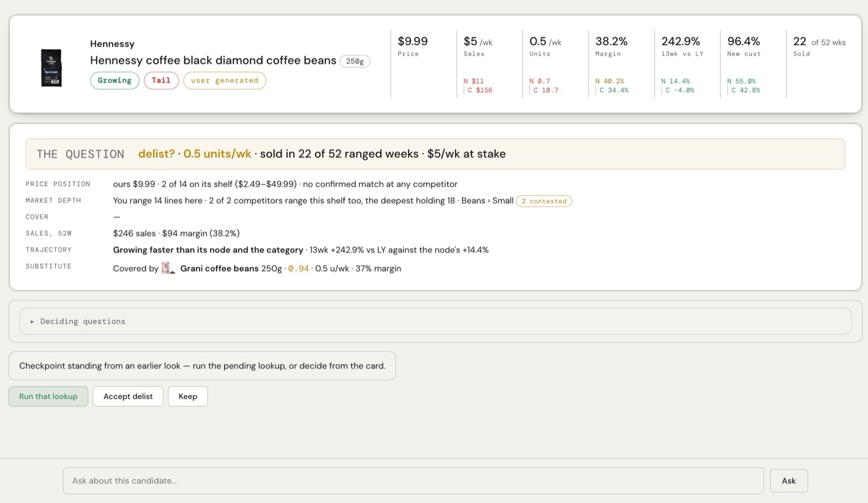The width and height of the screenshot is (868, 503).
Task: Click the N 55.0% node new-customer figure
Action: [x=742, y=81]
